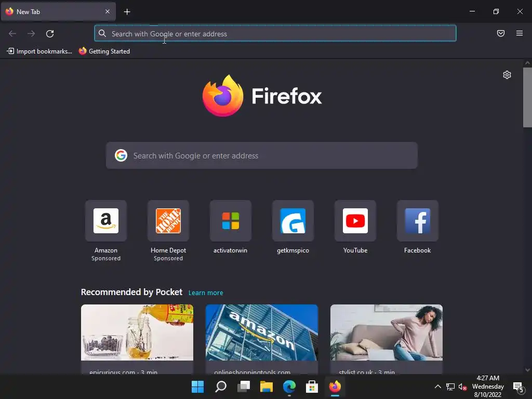This screenshot has width=532, height=399.
Task: Open a new tab with plus button
Action: pos(127,12)
